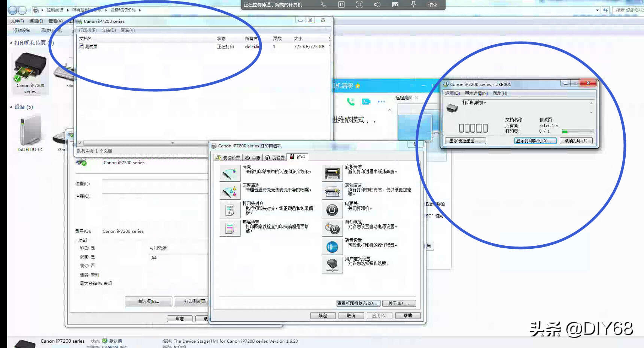Image resolution: width=644 pixels, height=348 pixels.
Task: Select the 测试页 document row in print queue
Action: 204,46
